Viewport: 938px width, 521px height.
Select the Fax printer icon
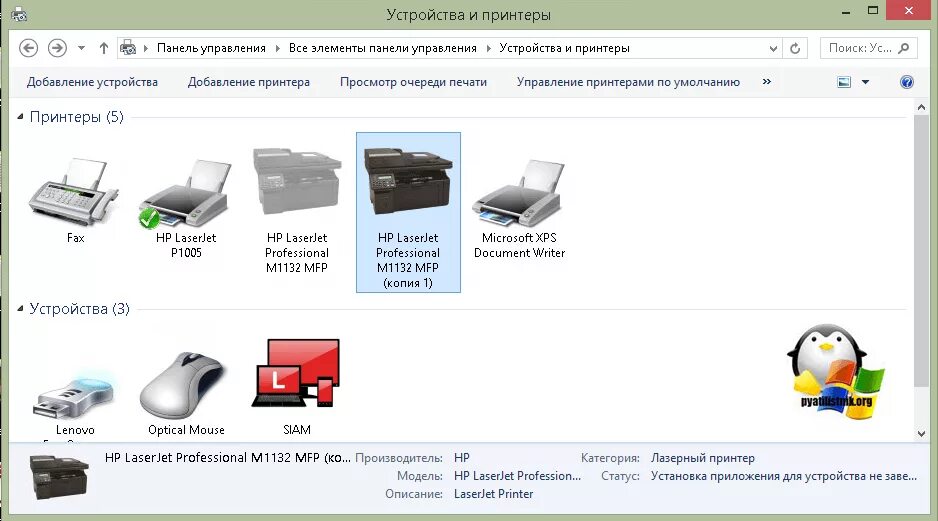click(x=75, y=191)
